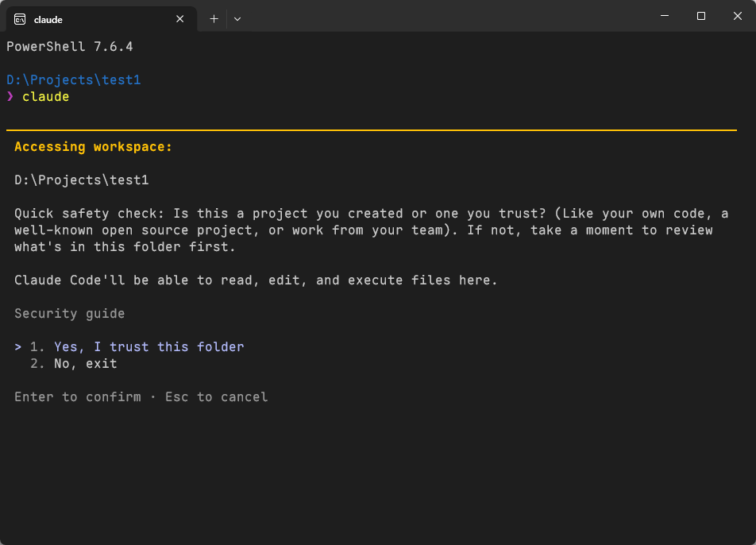Click the Quick safety check paragraph

(372, 230)
